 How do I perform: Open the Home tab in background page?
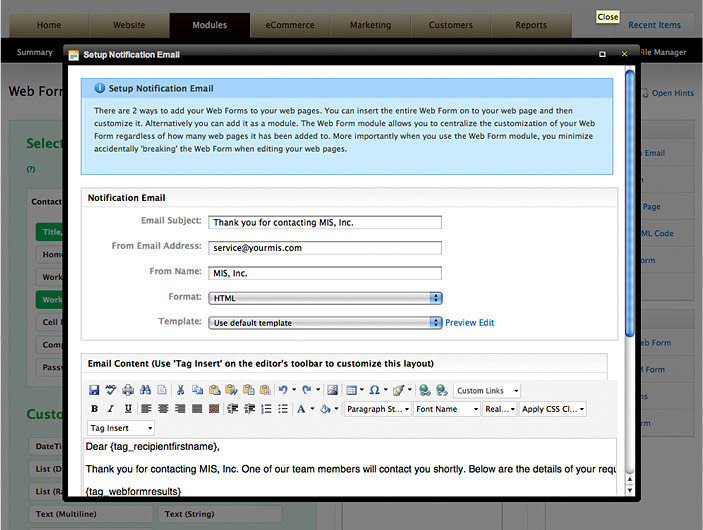point(49,25)
